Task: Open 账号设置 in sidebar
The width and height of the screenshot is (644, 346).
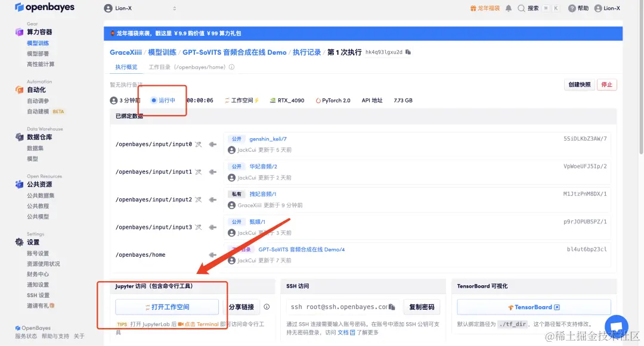Action: 38,253
